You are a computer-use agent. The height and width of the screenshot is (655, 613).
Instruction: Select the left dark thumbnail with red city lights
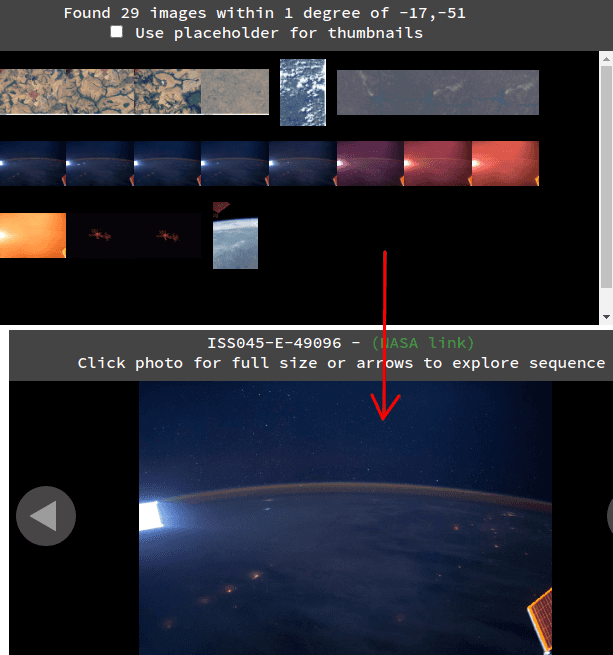(x=100, y=236)
